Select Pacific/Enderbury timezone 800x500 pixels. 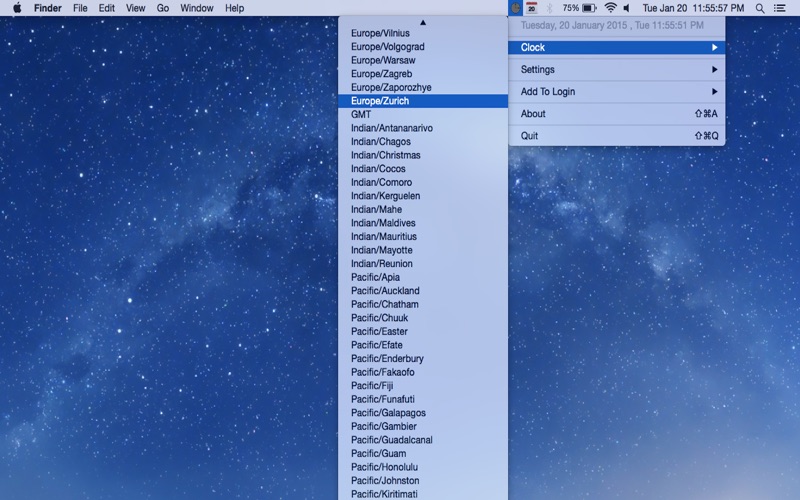[423, 359]
